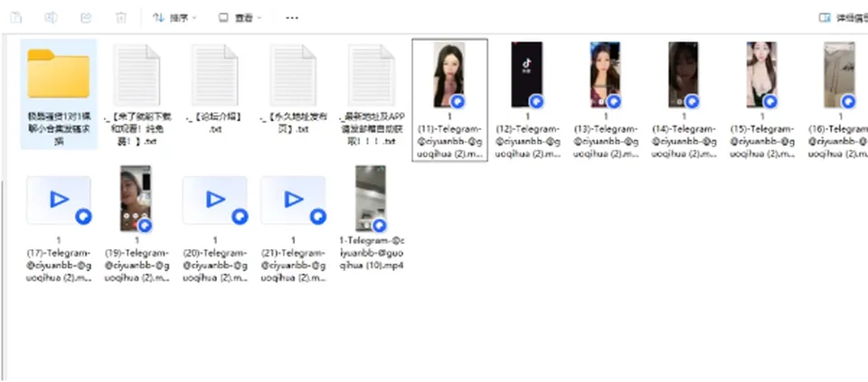Open the View (查看) dropdown

pyautogui.click(x=241, y=18)
